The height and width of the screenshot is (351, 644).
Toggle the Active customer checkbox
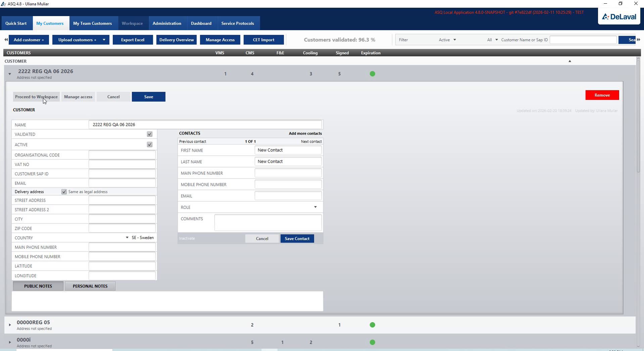pyautogui.click(x=150, y=145)
